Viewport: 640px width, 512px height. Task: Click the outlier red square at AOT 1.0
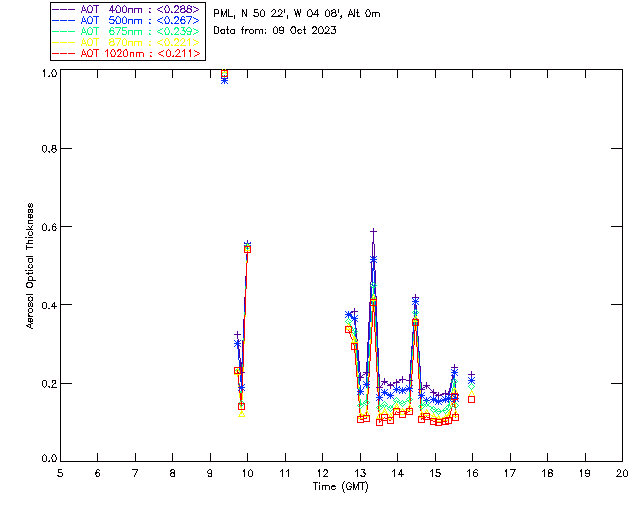(224, 74)
